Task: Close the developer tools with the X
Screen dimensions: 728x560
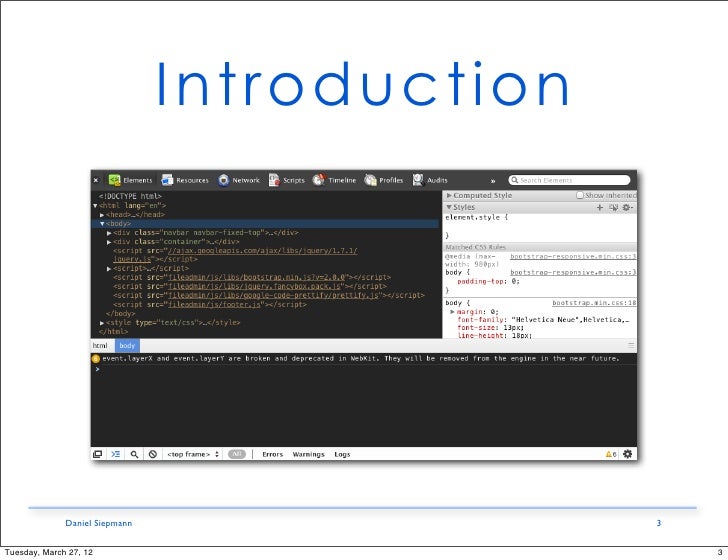Action: 96,181
